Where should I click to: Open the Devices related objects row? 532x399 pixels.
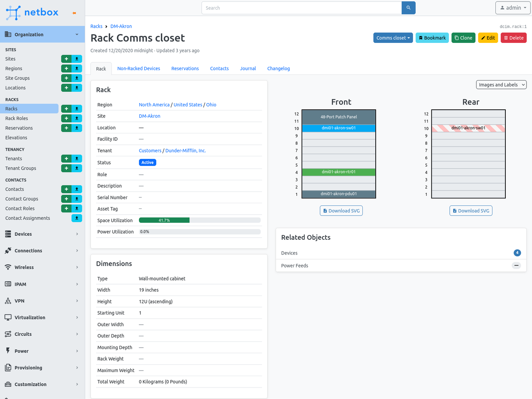401,253
